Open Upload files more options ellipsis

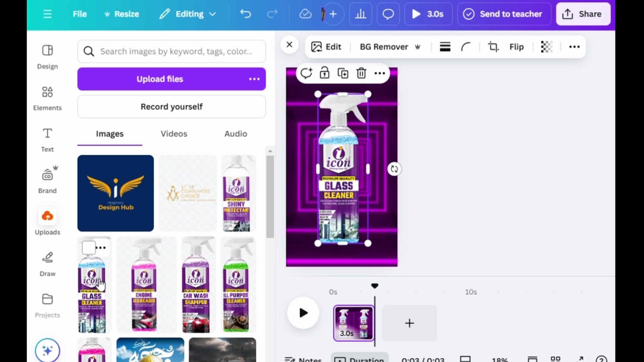tap(254, 79)
